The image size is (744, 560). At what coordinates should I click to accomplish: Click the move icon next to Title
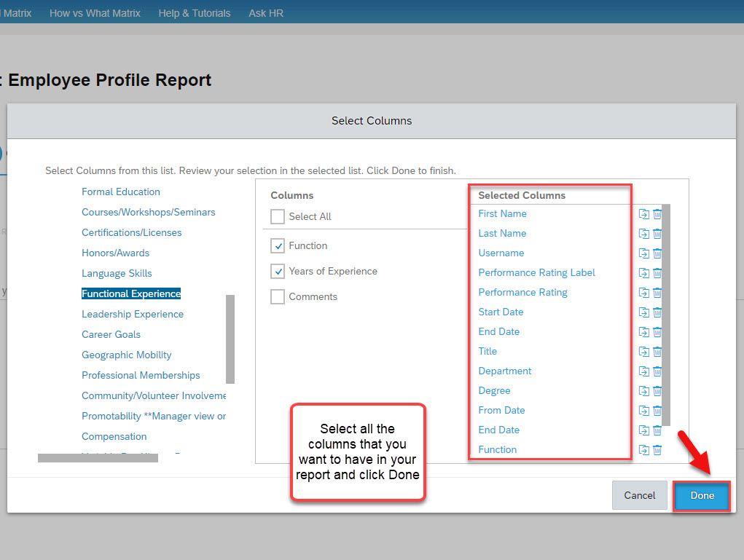(x=643, y=351)
